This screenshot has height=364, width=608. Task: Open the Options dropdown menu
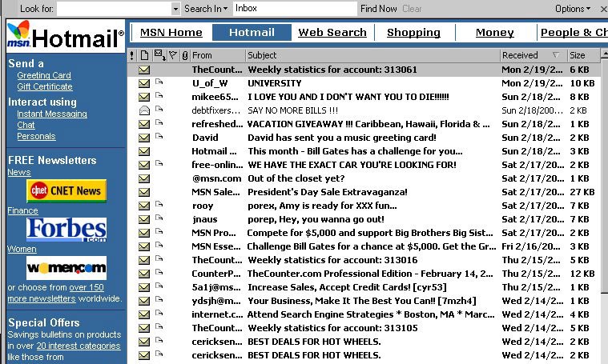coord(573,9)
